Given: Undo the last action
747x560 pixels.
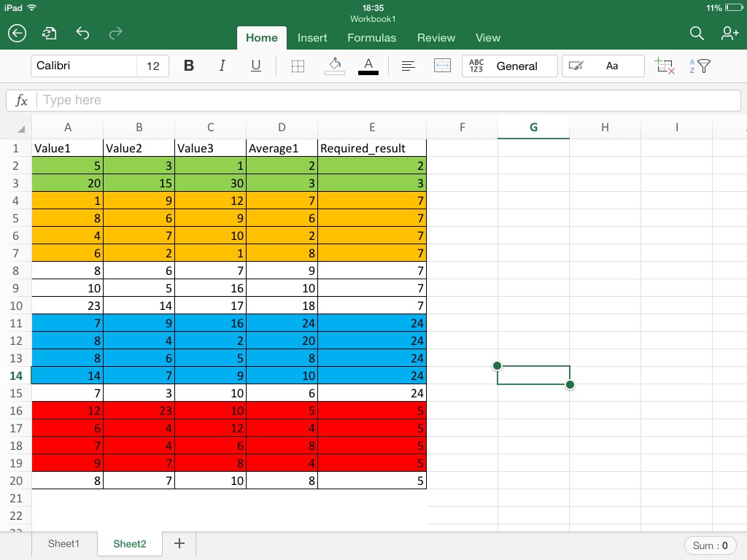Looking at the screenshot, I should (x=82, y=33).
